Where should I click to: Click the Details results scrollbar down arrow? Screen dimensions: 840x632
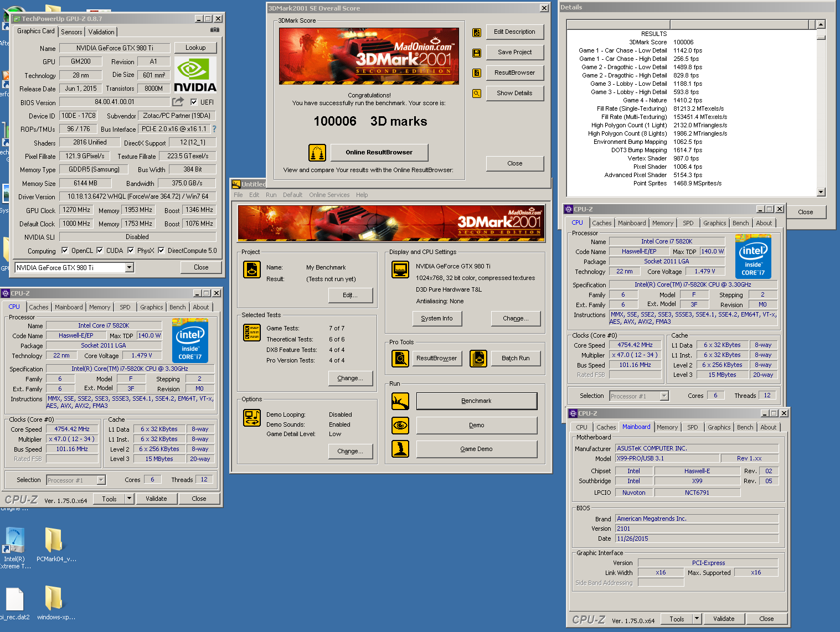pyautogui.click(x=821, y=192)
